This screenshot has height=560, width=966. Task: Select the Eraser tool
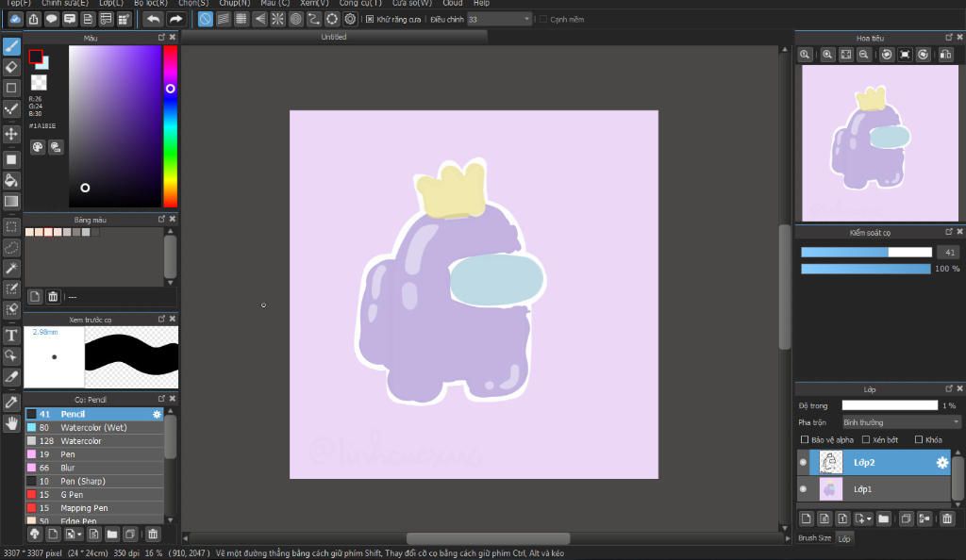coord(11,67)
